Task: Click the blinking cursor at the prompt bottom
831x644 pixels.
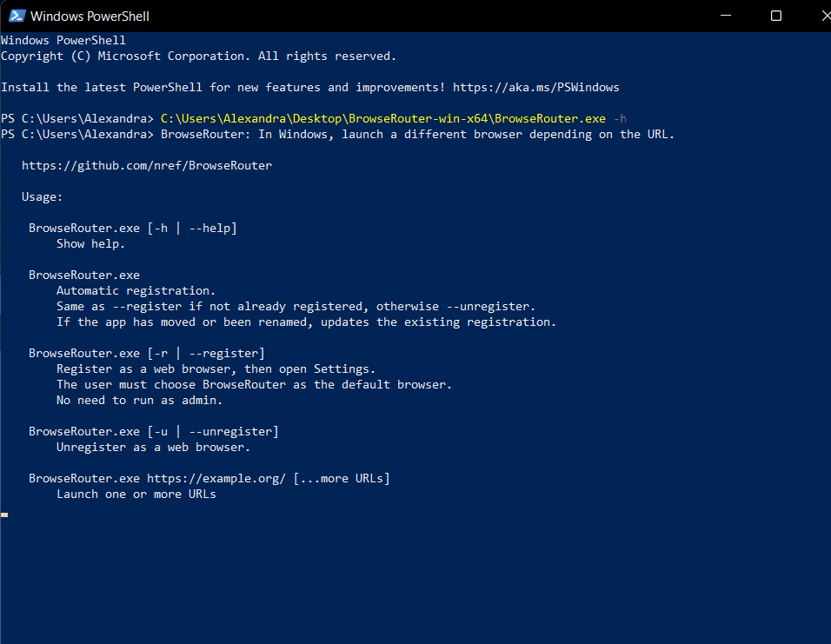Action: [x=4, y=515]
